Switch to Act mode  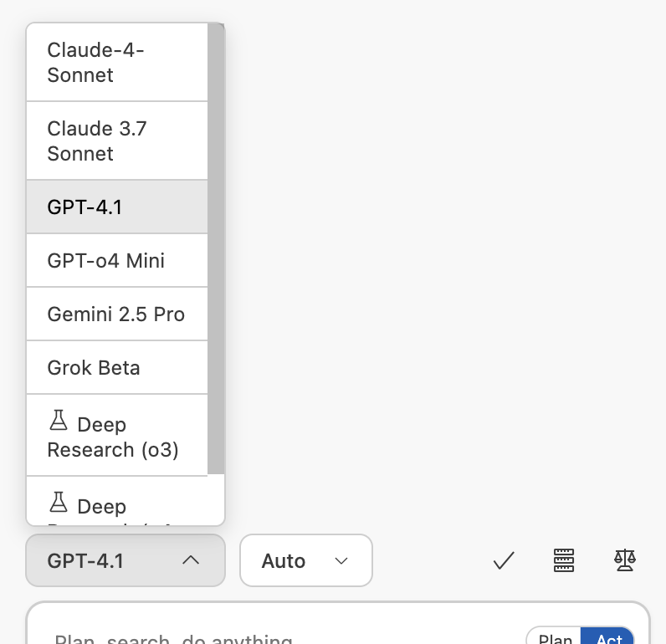tap(607, 636)
